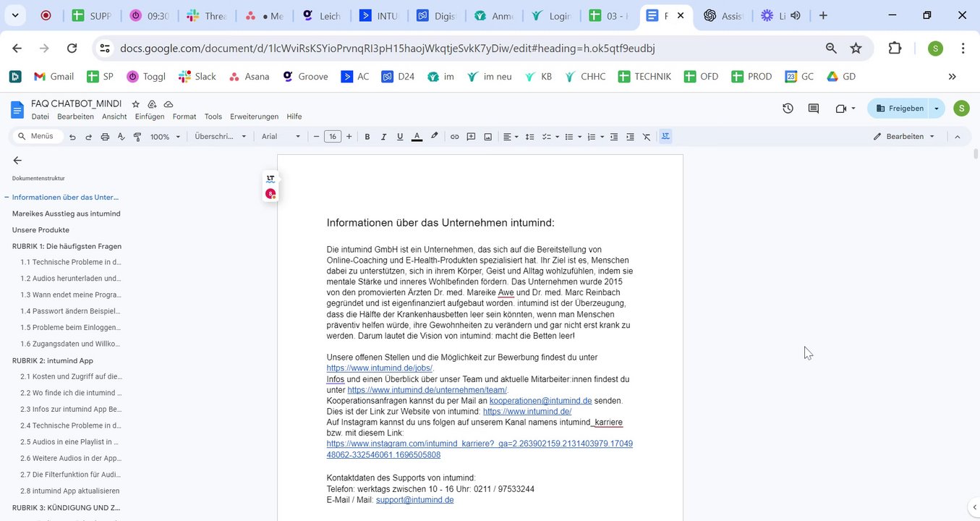Open version history clock icon
This screenshot has height=521, width=980.
pyautogui.click(x=788, y=109)
